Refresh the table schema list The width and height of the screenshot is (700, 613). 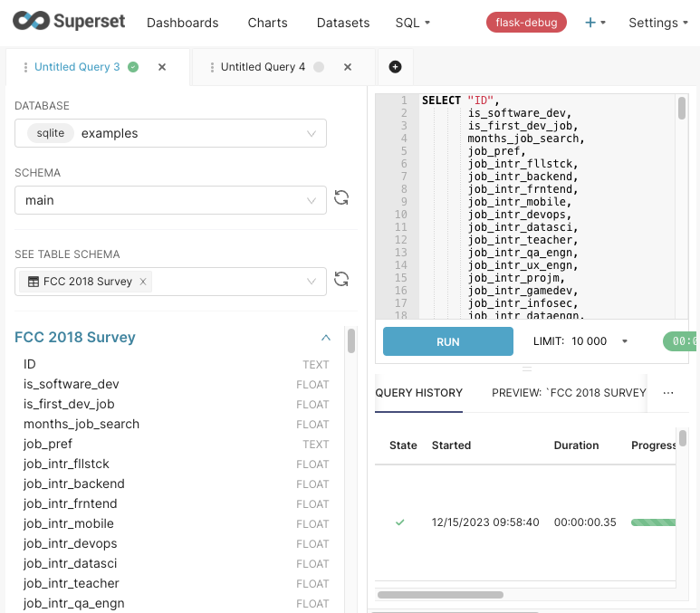341,280
